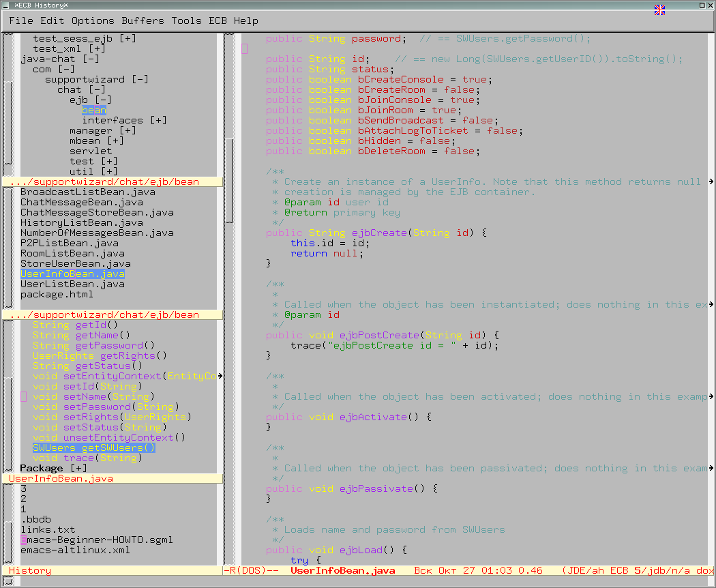Screen dimensions: 716x588
Task: Open the Tools menu
Action: coord(186,20)
